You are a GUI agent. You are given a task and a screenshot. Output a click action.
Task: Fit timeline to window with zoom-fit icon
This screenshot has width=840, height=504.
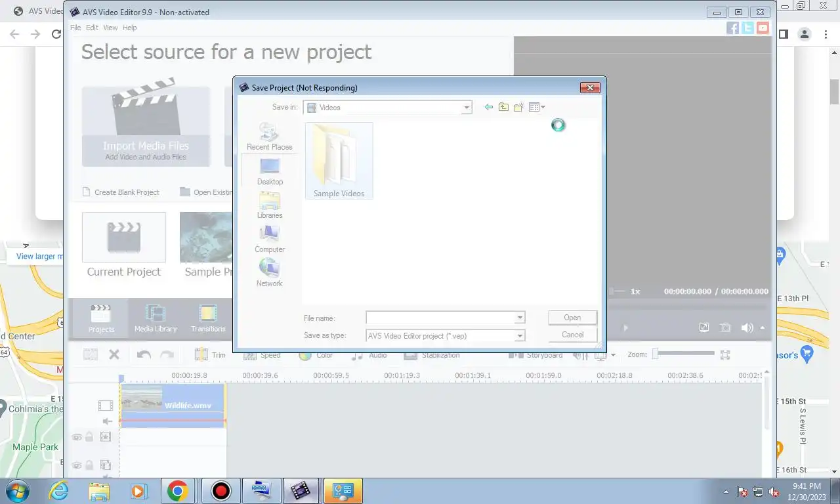click(725, 355)
